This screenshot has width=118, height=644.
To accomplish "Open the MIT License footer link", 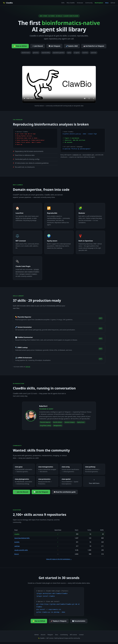I will 73,634.
